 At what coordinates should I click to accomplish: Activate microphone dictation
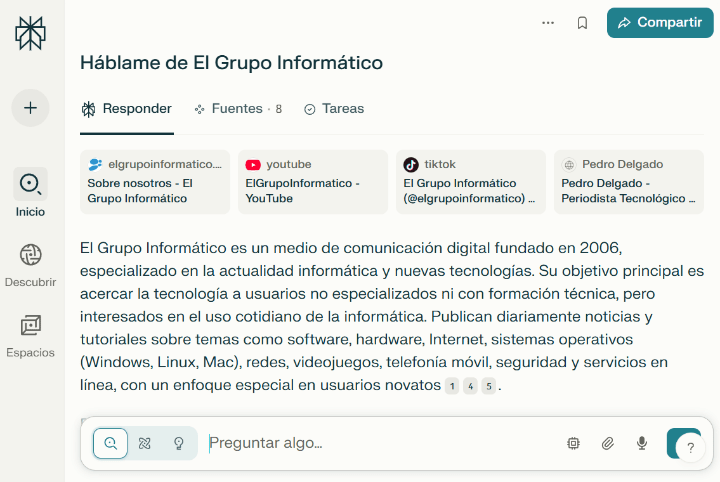click(642, 443)
